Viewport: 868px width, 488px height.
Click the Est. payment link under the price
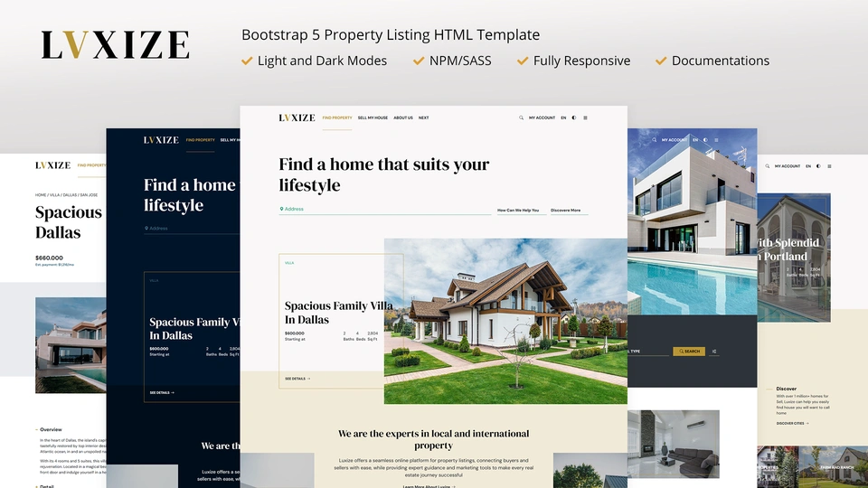click(54, 265)
